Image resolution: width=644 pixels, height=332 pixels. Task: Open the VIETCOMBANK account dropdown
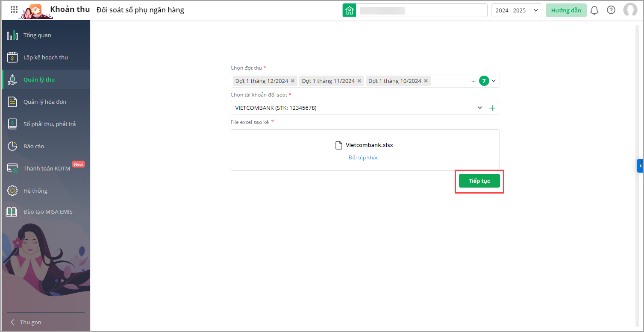click(479, 108)
